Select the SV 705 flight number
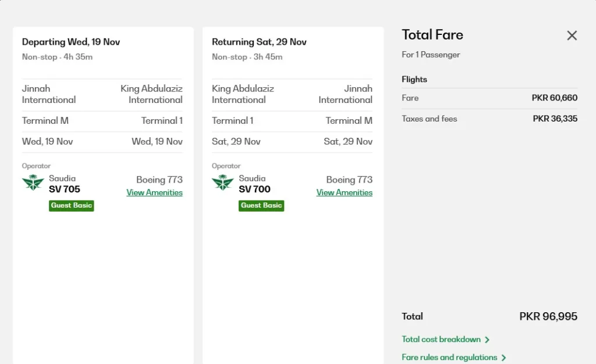 [x=65, y=189]
